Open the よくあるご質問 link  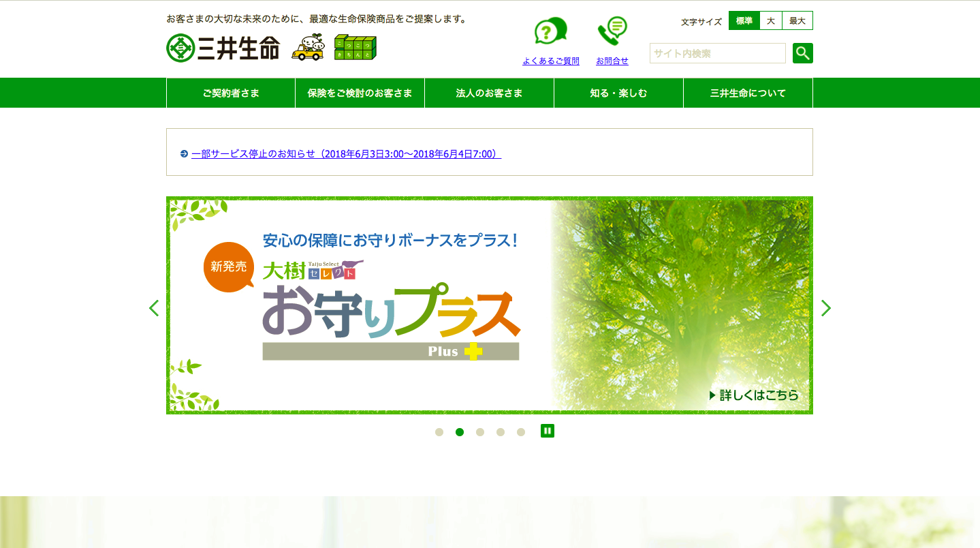(551, 61)
